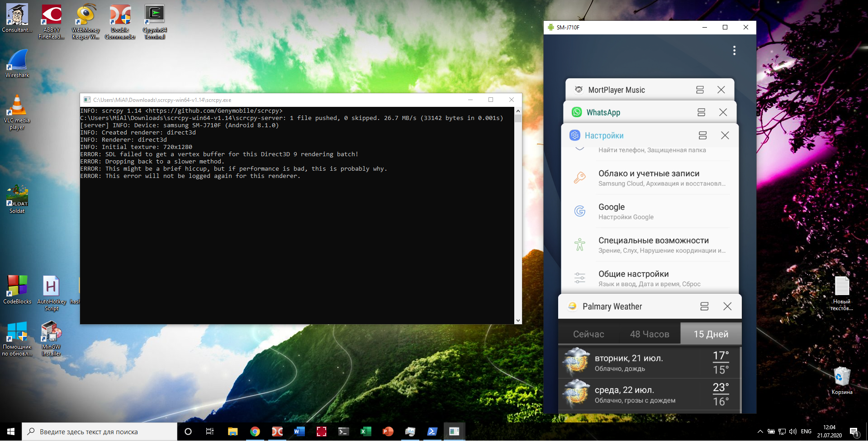Screen dimensions: 868x441
Task: Select forecast row вторник, 21 июл.
Action: [649, 363]
